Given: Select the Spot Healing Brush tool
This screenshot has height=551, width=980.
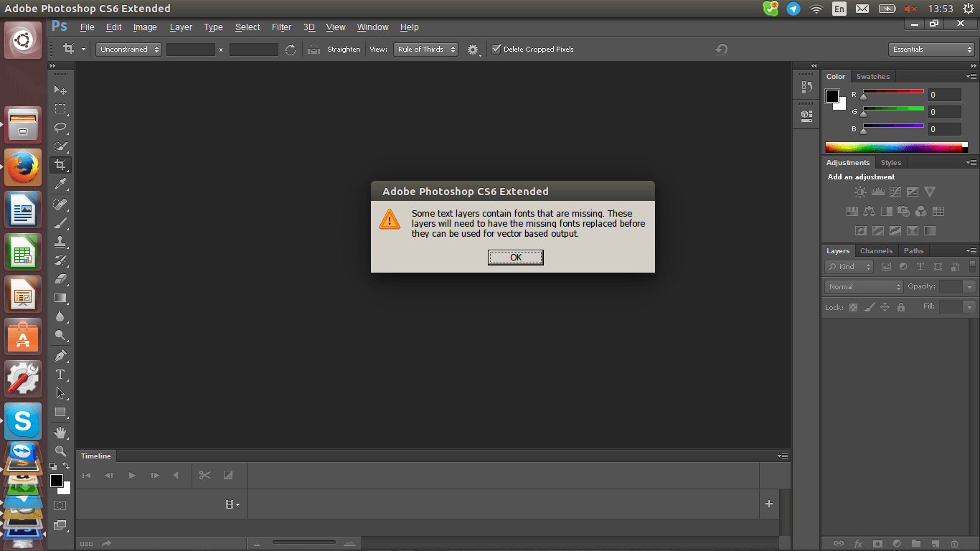Looking at the screenshot, I should 61,204.
